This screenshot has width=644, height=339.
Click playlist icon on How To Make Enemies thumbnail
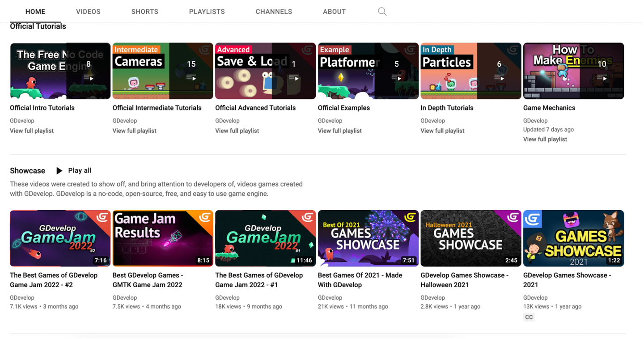pos(602,78)
